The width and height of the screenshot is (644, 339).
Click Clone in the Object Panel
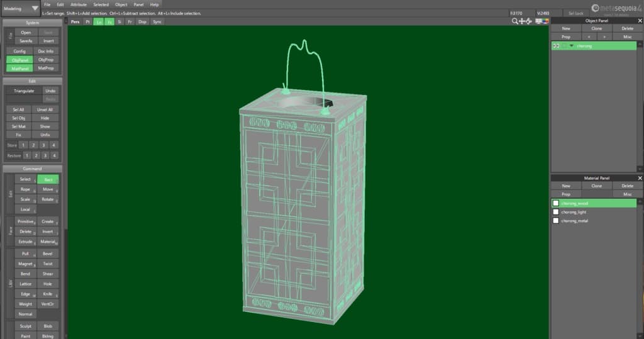(x=596, y=28)
